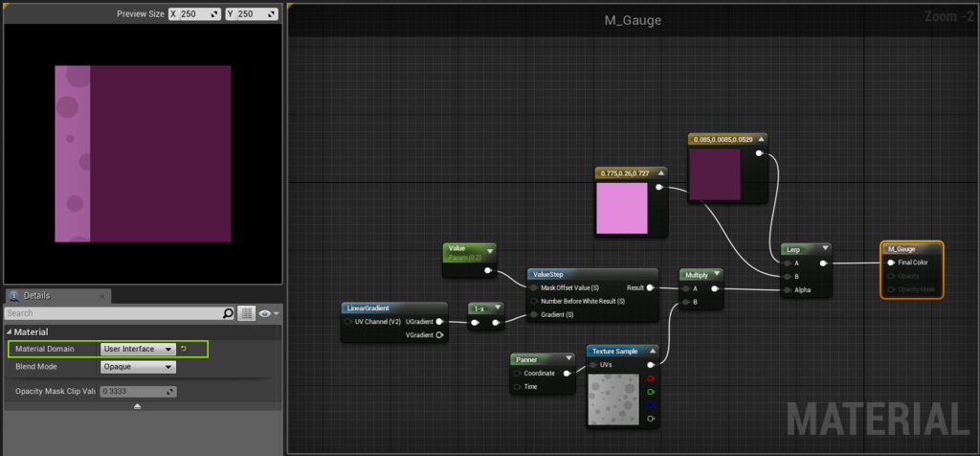The image size is (980, 456).
Task: Click the pink color node output pin
Action: (x=658, y=187)
